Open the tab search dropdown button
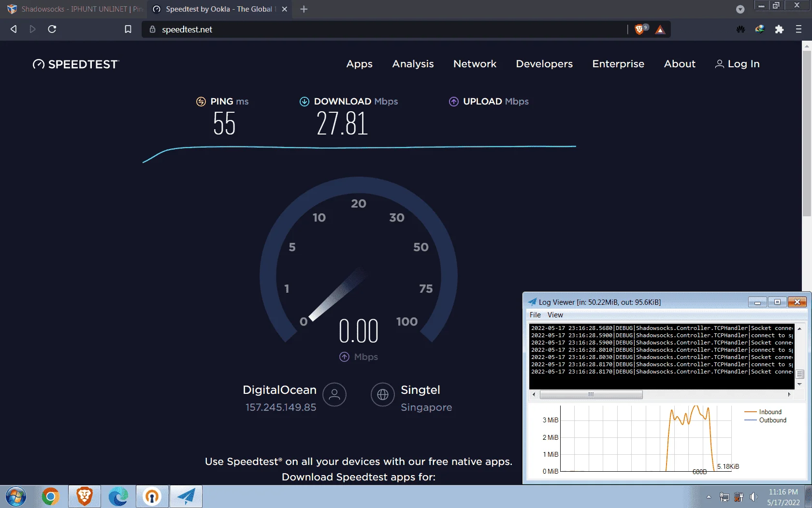812x508 pixels. 740,9
